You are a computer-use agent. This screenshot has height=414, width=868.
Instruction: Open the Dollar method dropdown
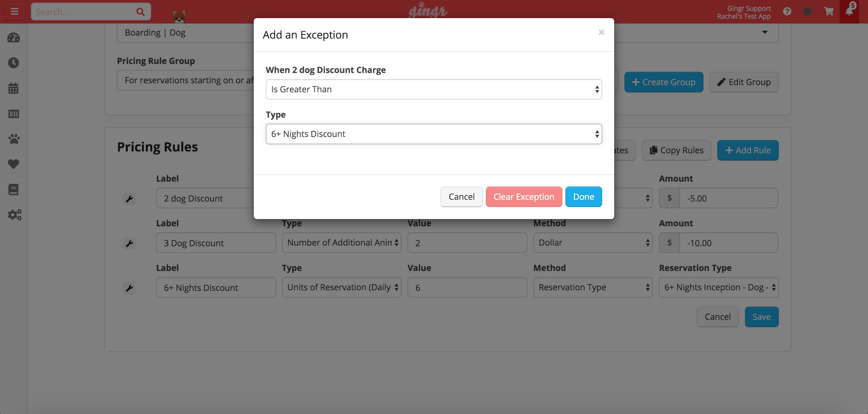pos(593,243)
